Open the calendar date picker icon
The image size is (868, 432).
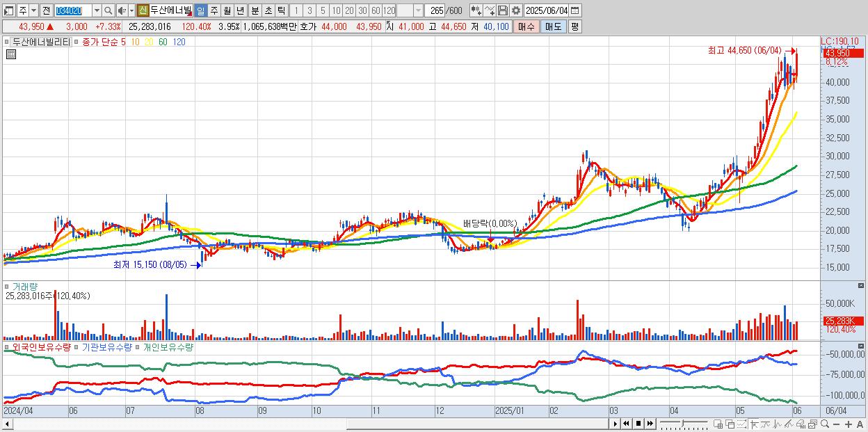pyautogui.click(x=574, y=10)
